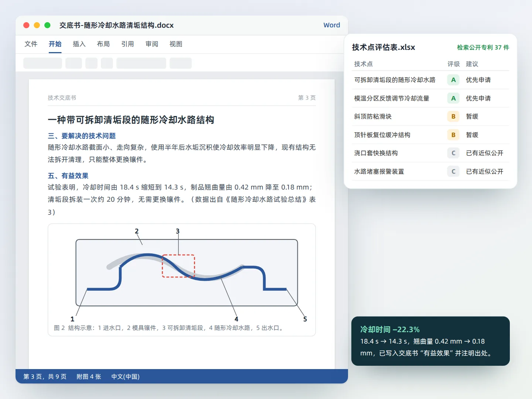This screenshot has width=532, height=399.
Task: Click the 图 2 结构示意 caption
Action: pyautogui.click(x=169, y=328)
